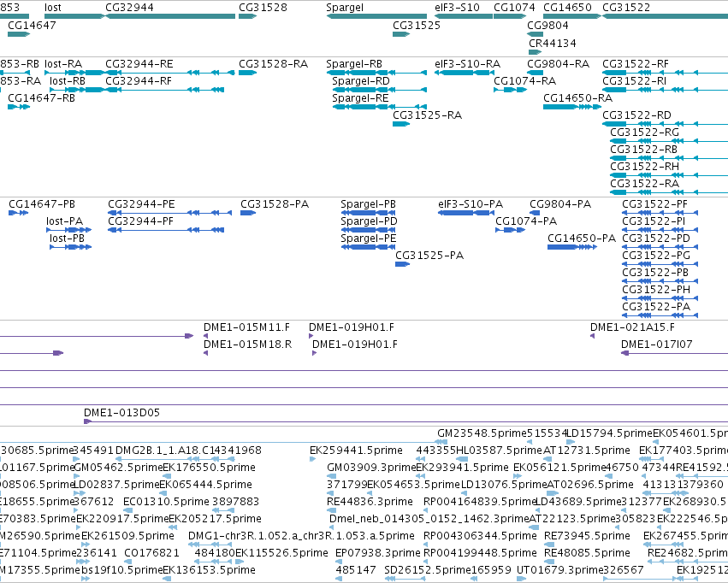
Task: Select EST EK259441.5prime label
Action: (356, 450)
